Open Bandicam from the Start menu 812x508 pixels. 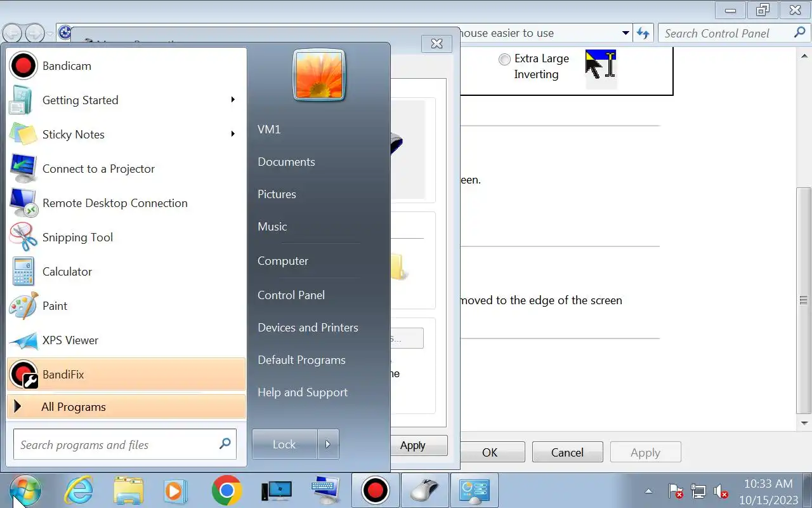coord(126,66)
